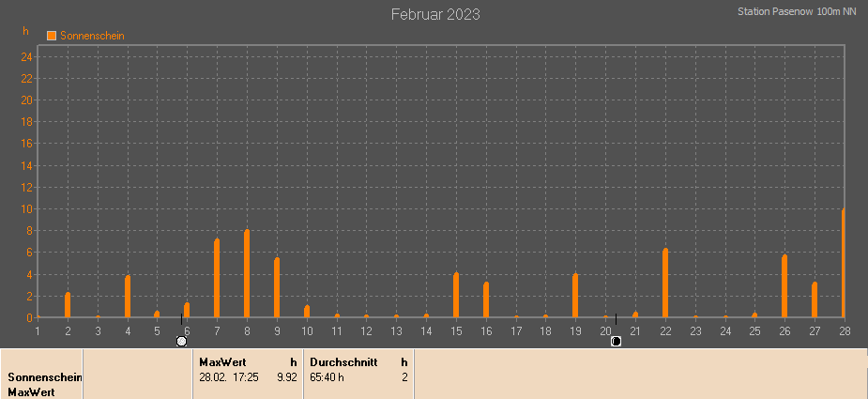Click the Sonnenschein legend label
868x399 pixels.
coord(93,36)
